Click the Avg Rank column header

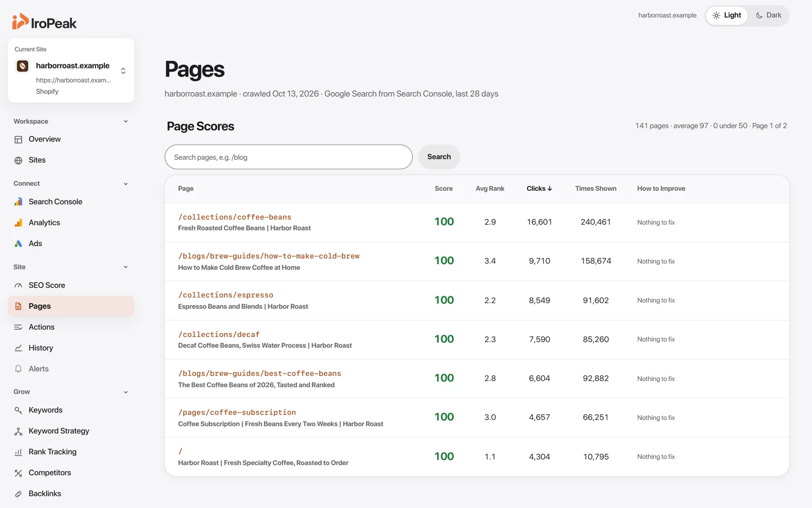click(x=490, y=189)
